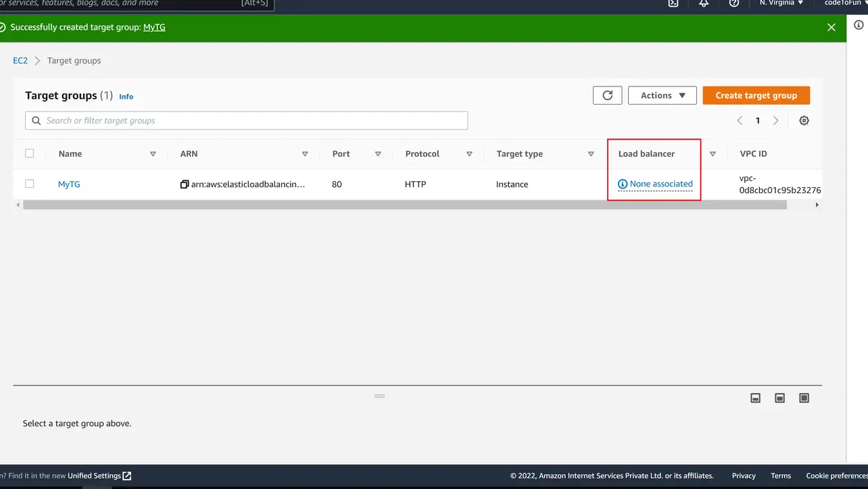Focus the search or filter target groups field
This screenshot has height=489, width=868.
[x=246, y=120]
